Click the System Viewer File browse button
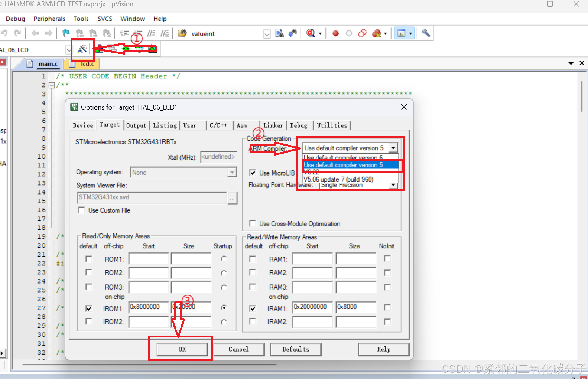Viewport: 588px width, 379px height. (x=232, y=198)
